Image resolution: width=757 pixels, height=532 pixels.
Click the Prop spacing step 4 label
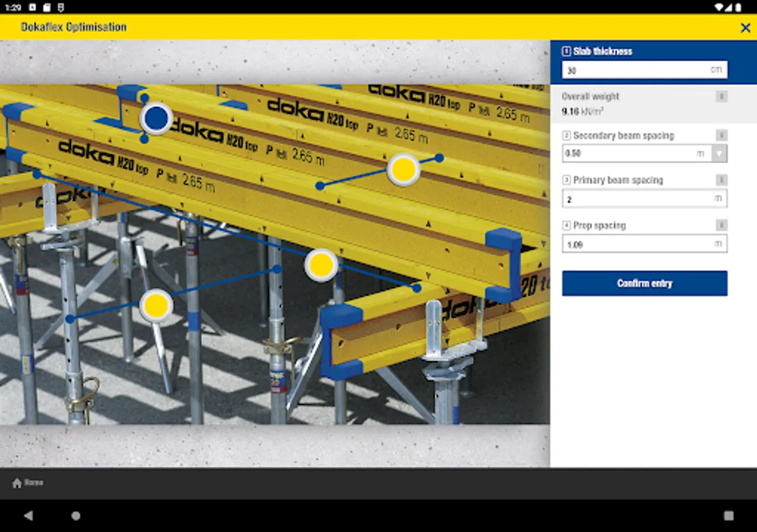[x=594, y=225]
